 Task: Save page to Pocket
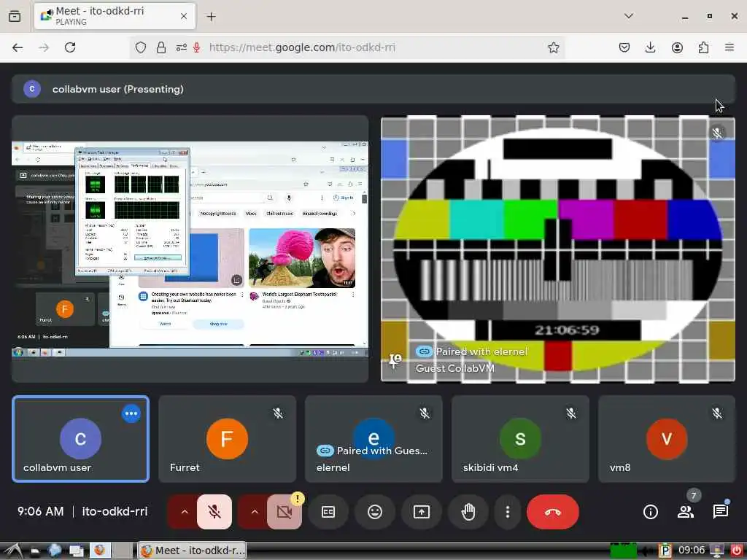[624, 47]
